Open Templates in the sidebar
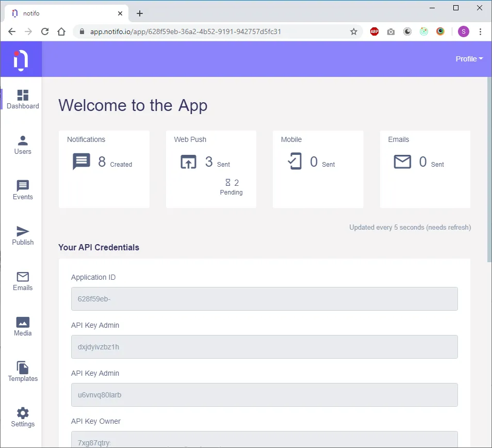Screen dimensions: 492x448 pyautogui.click(x=23, y=372)
